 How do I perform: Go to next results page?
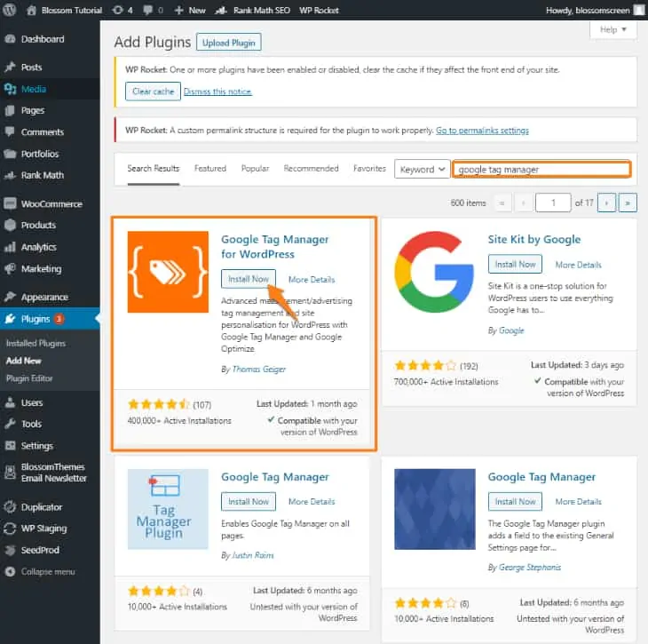[x=606, y=203]
